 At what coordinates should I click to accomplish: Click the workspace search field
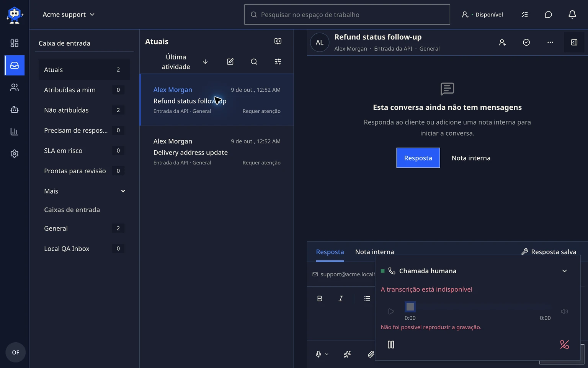point(347,15)
